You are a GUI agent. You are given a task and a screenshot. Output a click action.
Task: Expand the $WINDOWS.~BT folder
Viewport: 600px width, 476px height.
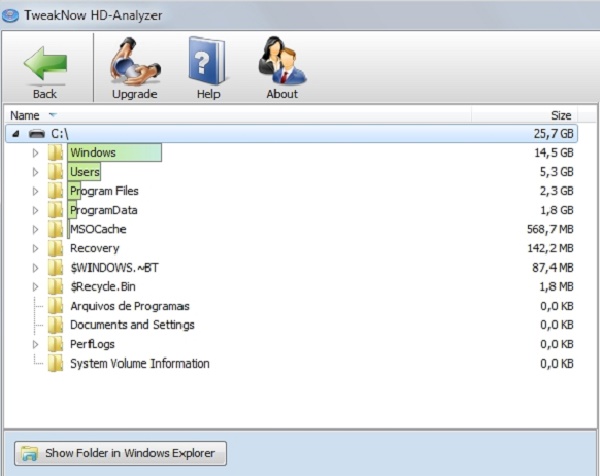point(36,268)
